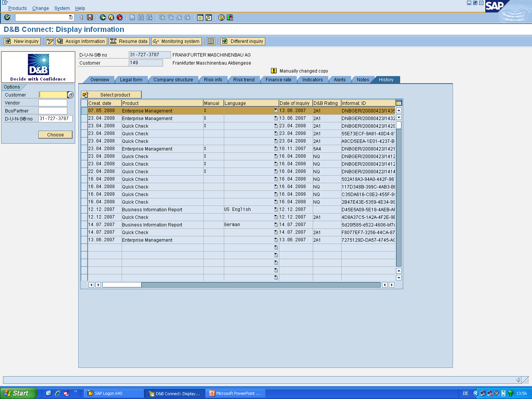Open language value help in German row
The width and height of the screenshot is (532, 399).
(276, 225)
